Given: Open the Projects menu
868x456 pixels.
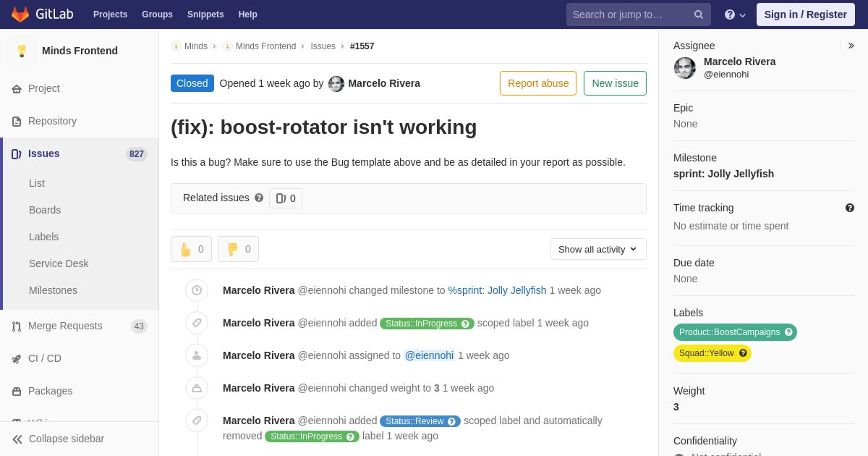Looking at the screenshot, I should pos(110,14).
